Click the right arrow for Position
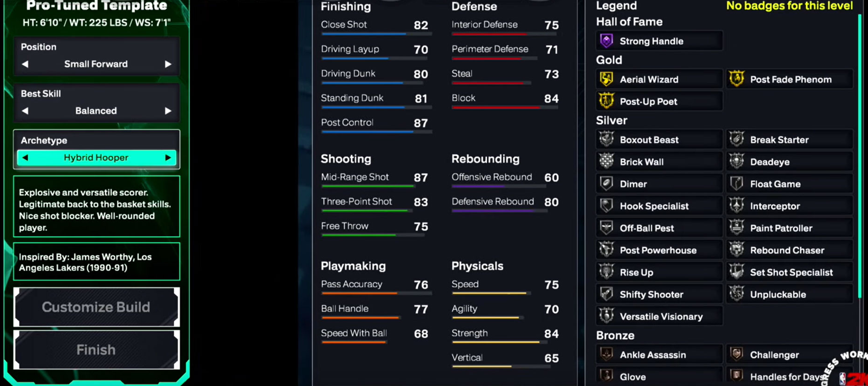868x386 pixels. click(x=168, y=64)
